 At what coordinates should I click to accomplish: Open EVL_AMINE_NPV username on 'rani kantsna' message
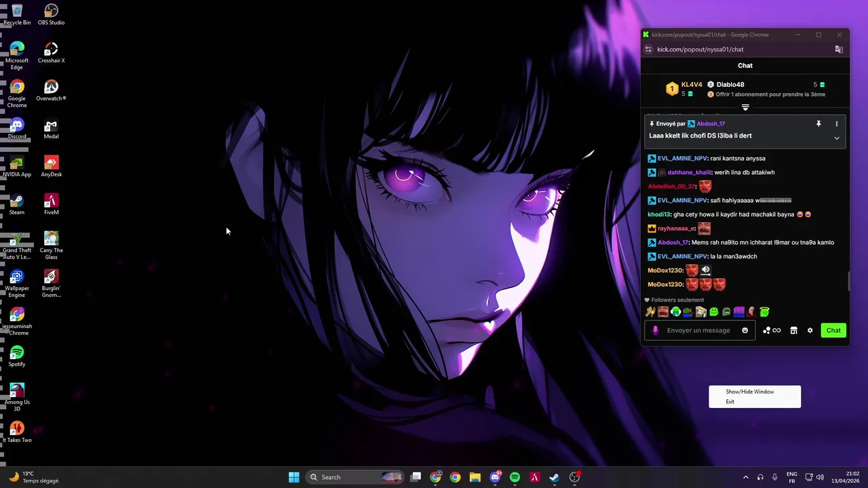[682, 159]
